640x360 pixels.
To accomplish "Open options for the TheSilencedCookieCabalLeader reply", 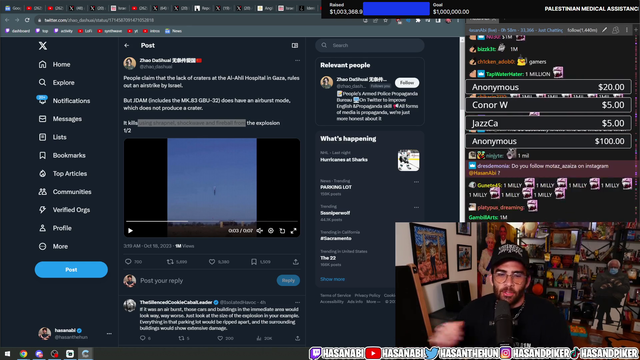I will pyautogui.click(x=297, y=302).
